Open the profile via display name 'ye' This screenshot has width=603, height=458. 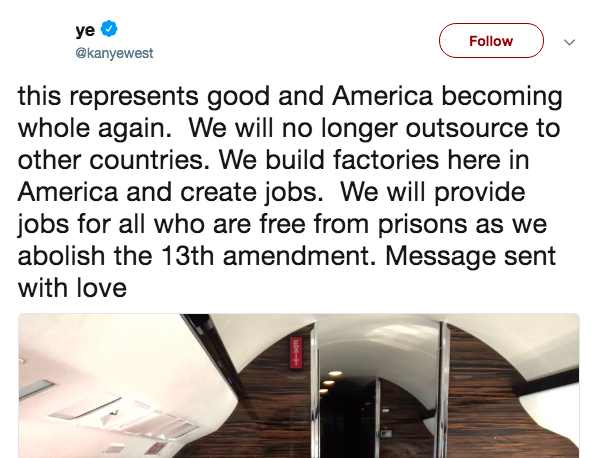click(x=85, y=30)
